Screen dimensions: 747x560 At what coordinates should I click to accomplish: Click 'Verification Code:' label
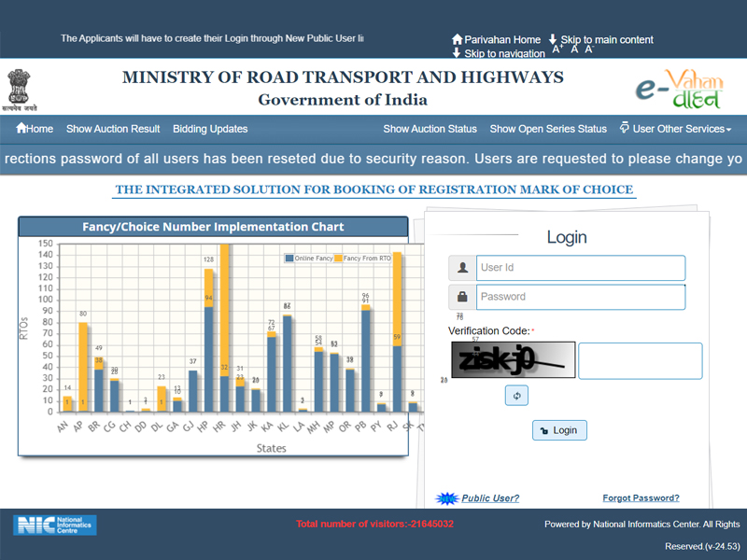(488, 331)
